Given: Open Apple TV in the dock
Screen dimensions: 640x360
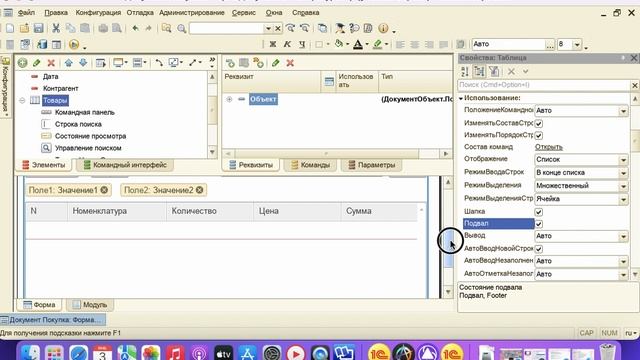Looking at the screenshot, I should (223, 353).
